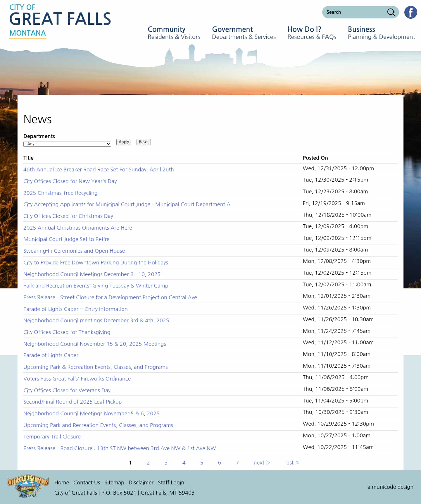The height and width of the screenshot is (504, 421).
Task: Click the city seal logo in footer
Action: pos(28,486)
